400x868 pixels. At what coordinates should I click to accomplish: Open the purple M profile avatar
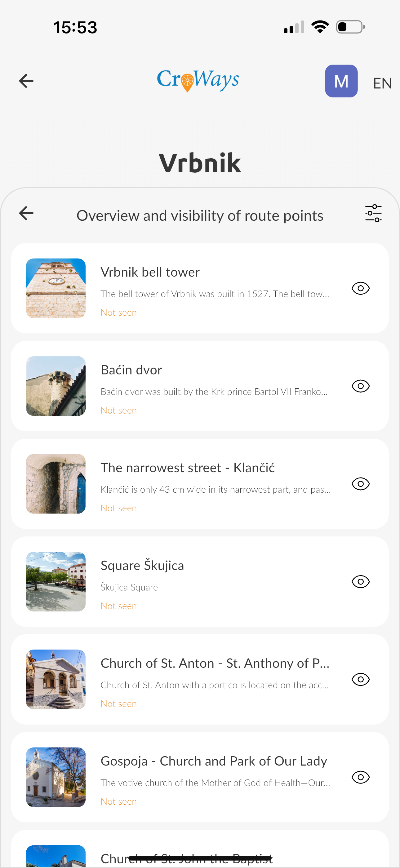coord(341,81)
